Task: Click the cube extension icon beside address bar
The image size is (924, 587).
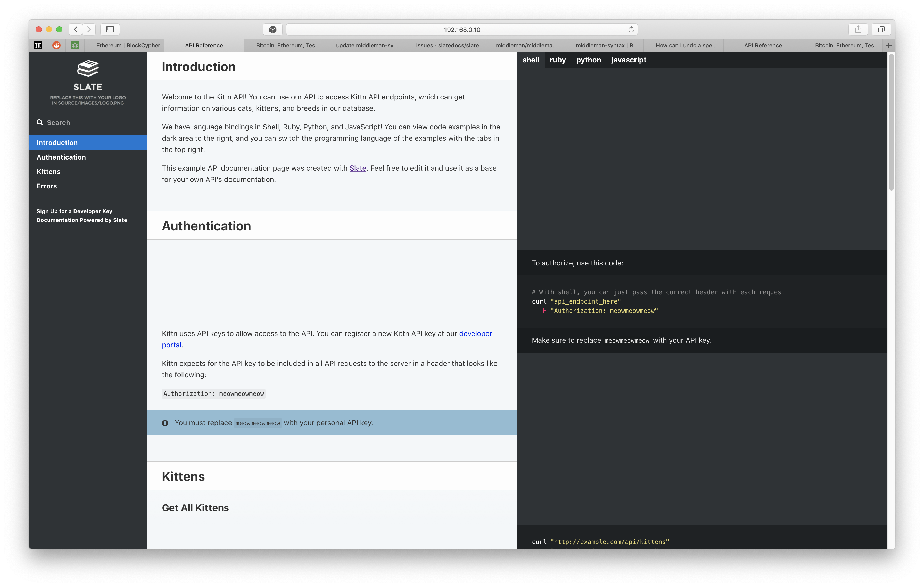Action: click(273, 29)
